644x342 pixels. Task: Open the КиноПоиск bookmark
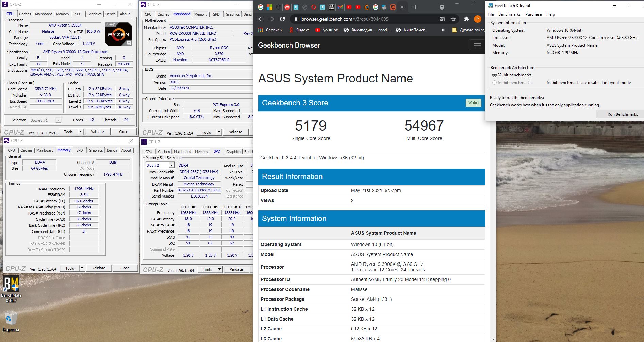(x=410, y=30)
